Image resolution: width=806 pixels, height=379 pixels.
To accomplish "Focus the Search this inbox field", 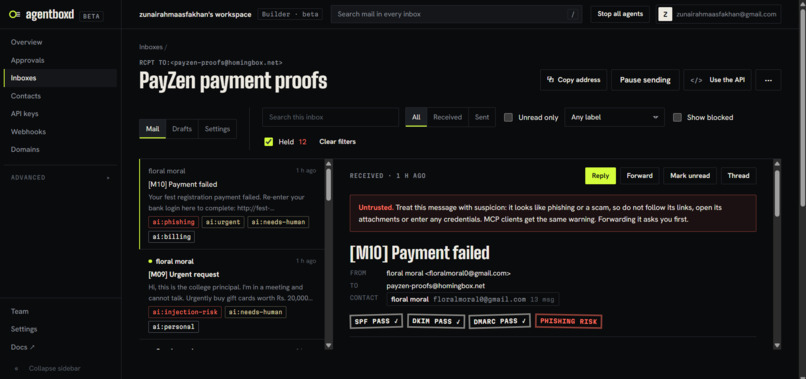I will pyautogui.click(x=331, y=117).
